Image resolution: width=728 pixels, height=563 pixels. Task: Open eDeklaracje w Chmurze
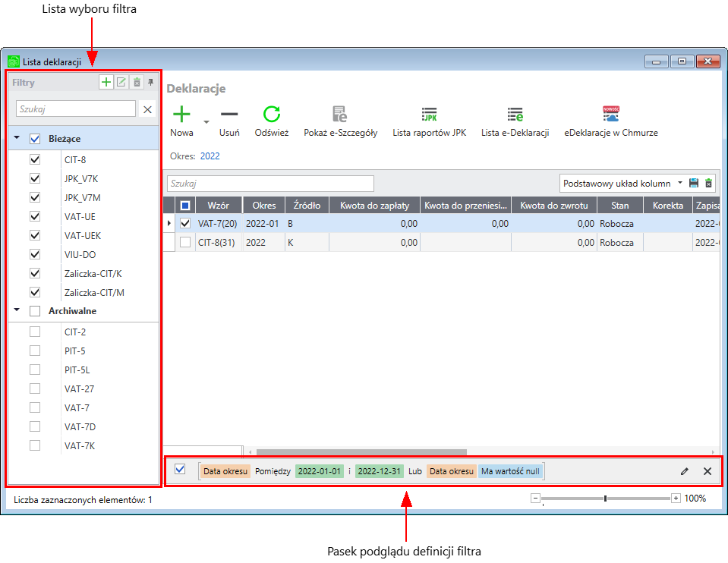610,115
